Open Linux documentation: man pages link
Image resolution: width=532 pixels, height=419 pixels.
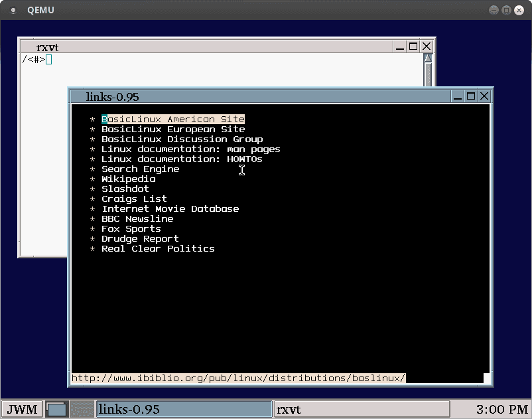(x=191, y=149)
